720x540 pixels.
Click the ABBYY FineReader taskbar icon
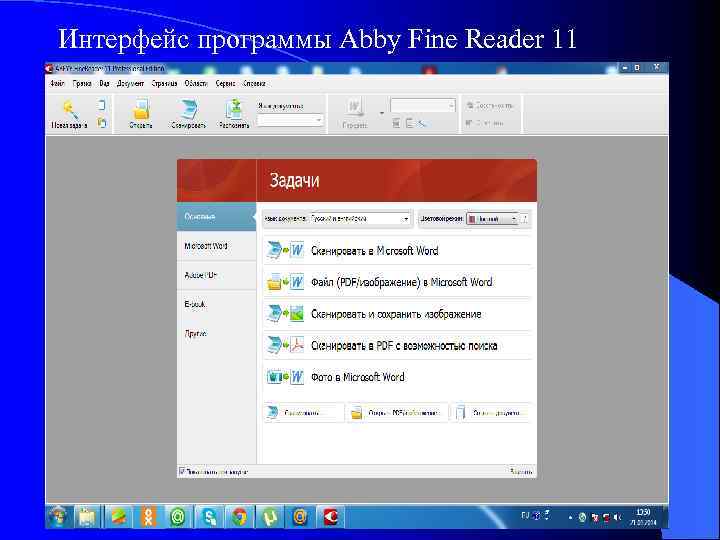[331, 518]
